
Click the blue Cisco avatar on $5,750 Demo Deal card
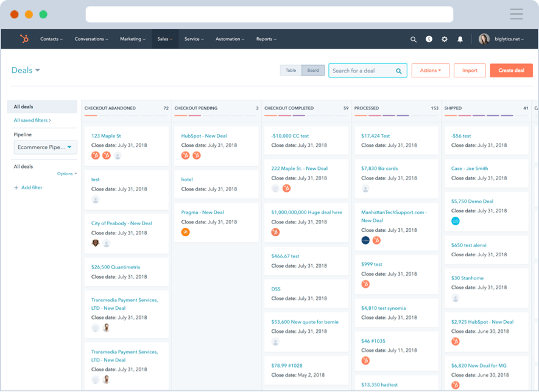click(x=456, y=221)
